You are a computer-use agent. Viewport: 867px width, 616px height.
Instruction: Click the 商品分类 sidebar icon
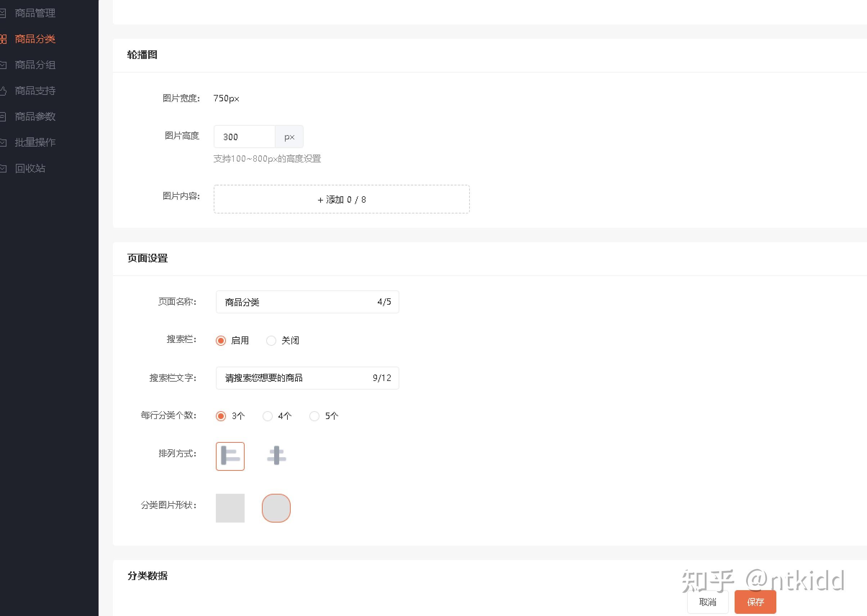[3, 39]
